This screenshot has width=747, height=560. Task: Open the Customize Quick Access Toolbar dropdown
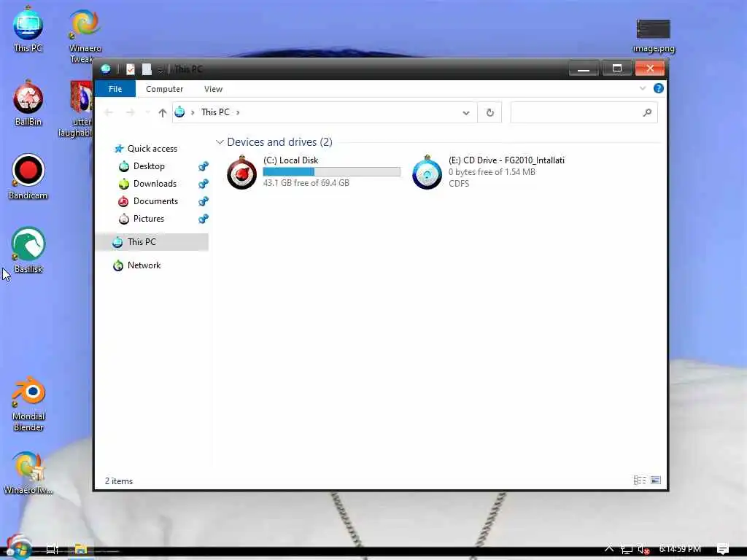160,70
